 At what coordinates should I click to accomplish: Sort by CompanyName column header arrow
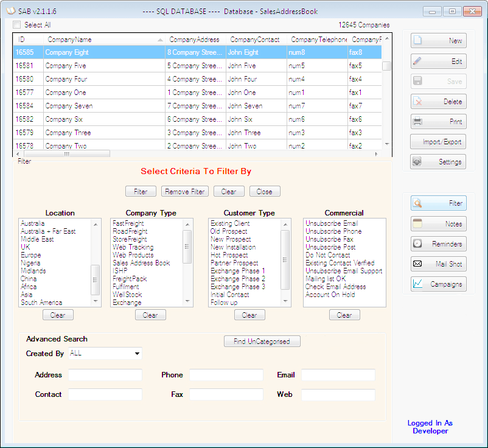tap(160, 40)
